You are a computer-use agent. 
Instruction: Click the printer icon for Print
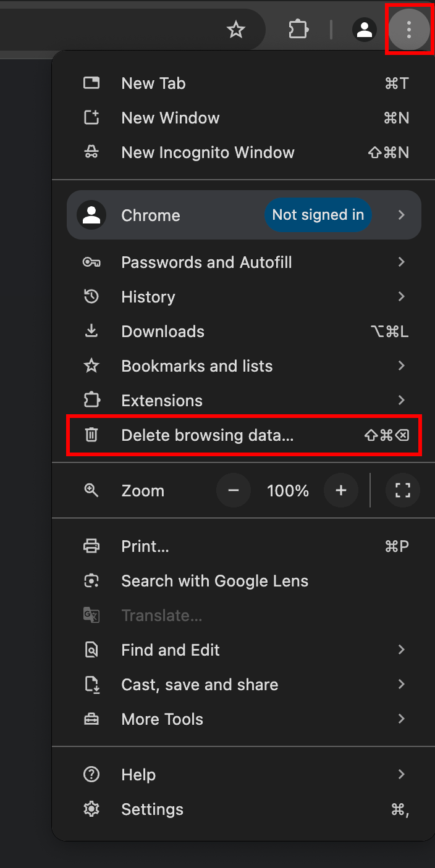pos(91,546)
